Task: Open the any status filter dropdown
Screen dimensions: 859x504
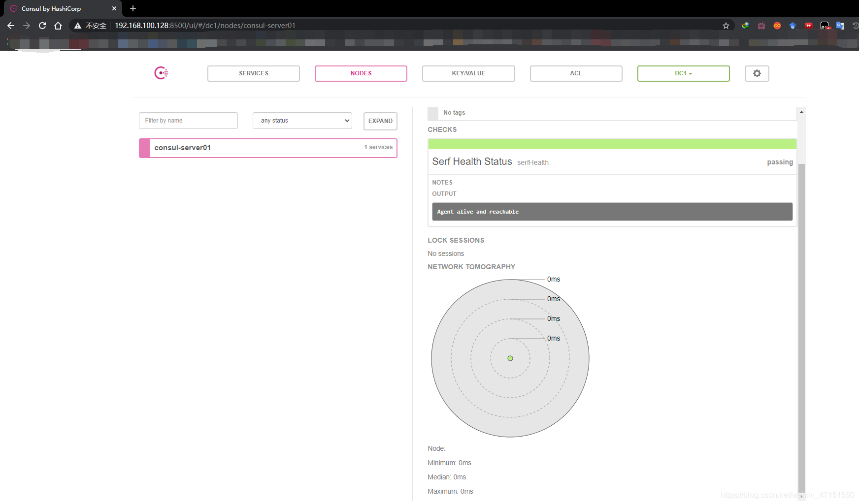Action: [x=302, y=121]
